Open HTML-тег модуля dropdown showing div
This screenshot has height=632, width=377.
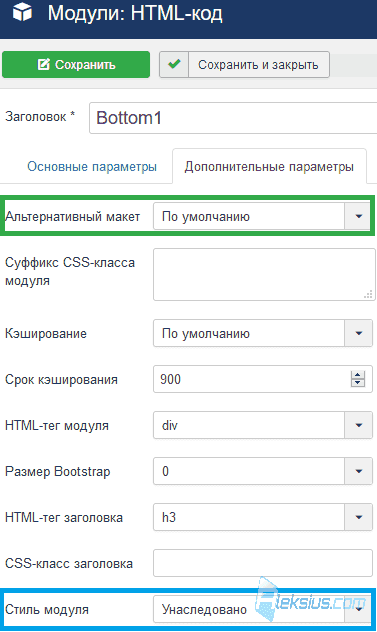pyautogui.click(x=263, y=425)
